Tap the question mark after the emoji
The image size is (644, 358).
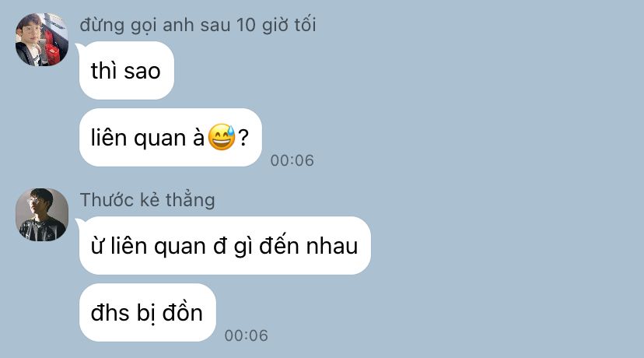pos(243,138)
